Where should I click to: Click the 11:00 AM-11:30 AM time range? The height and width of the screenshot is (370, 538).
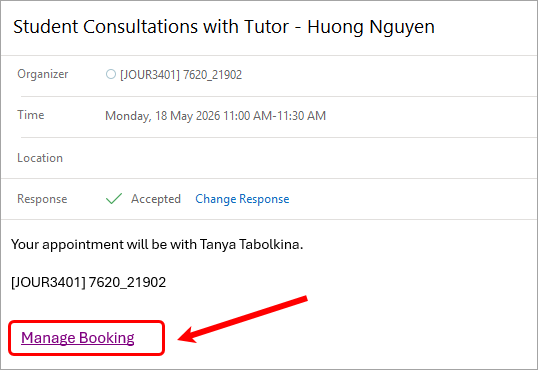click(274, 116)
